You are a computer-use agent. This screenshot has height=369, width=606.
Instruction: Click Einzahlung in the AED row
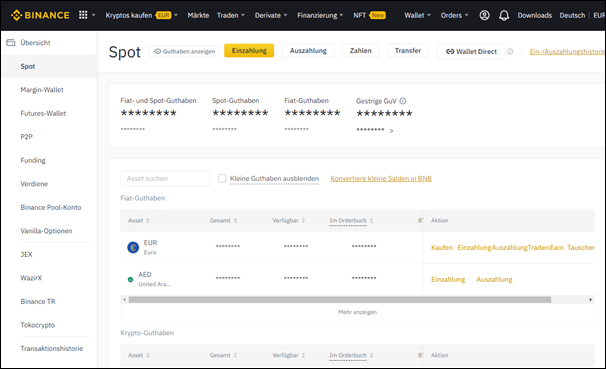click(448, 279)
